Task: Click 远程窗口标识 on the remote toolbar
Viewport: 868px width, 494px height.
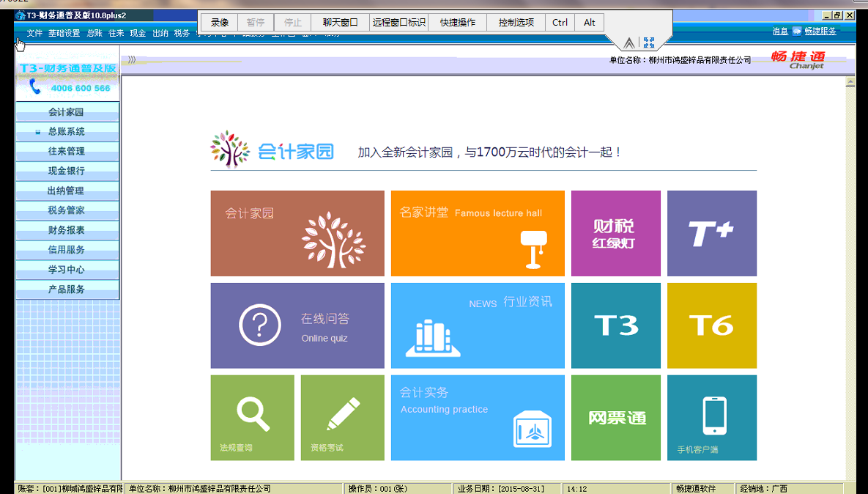Action: point(399,22)
